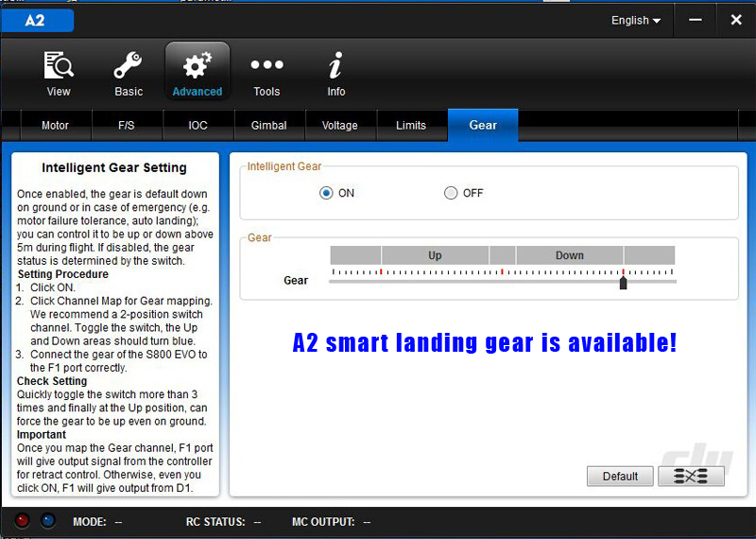The height and width of the screenshot is (539, 756).
Task: Turn Intelligent Gear ON
Action: tap(326, 193)
